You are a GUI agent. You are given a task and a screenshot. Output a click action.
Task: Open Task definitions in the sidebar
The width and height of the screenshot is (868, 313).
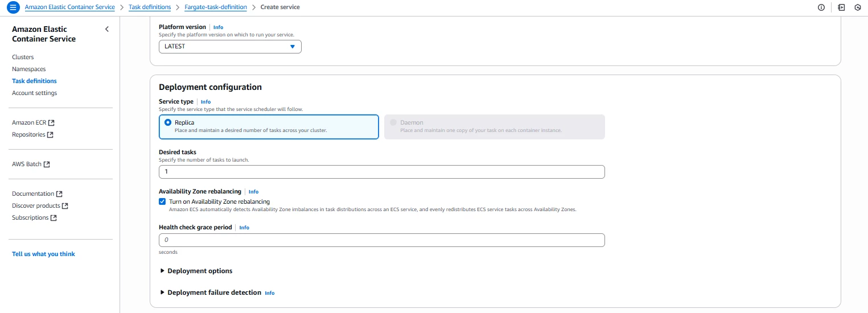click(x=34, y=81)
